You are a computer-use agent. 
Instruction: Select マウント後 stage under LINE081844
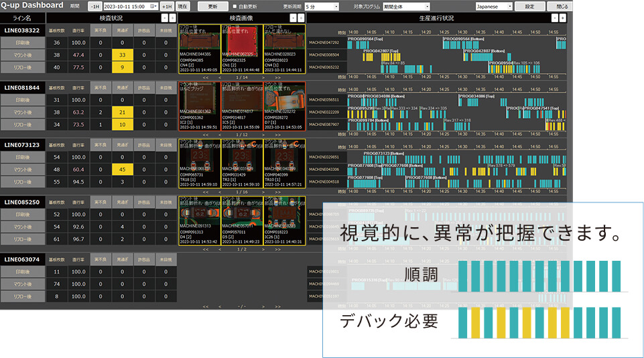pyautogui.click(x=23, y=112)
